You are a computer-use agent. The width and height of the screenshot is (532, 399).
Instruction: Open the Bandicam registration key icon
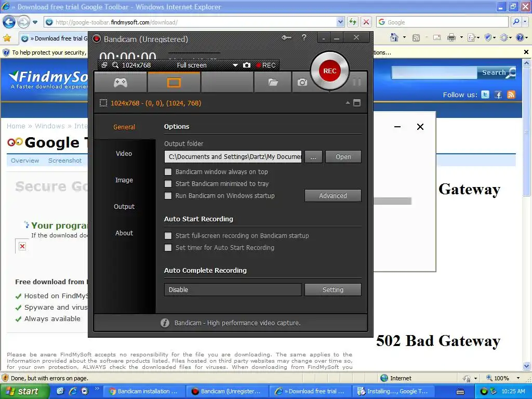[286, 37]
